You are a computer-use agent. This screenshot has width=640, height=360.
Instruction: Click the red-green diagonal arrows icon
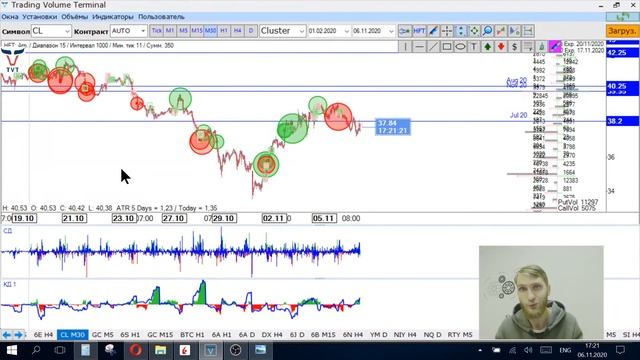[501, 31]
